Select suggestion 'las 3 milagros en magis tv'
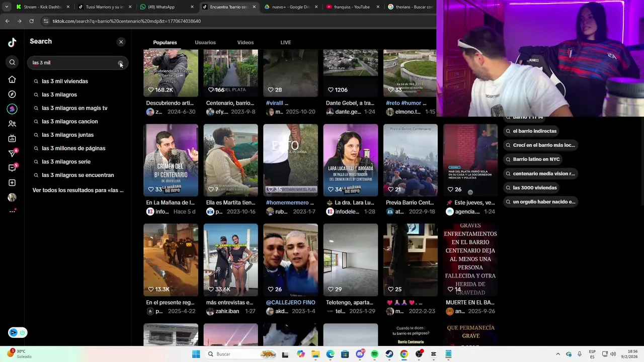 pos(74,108)
